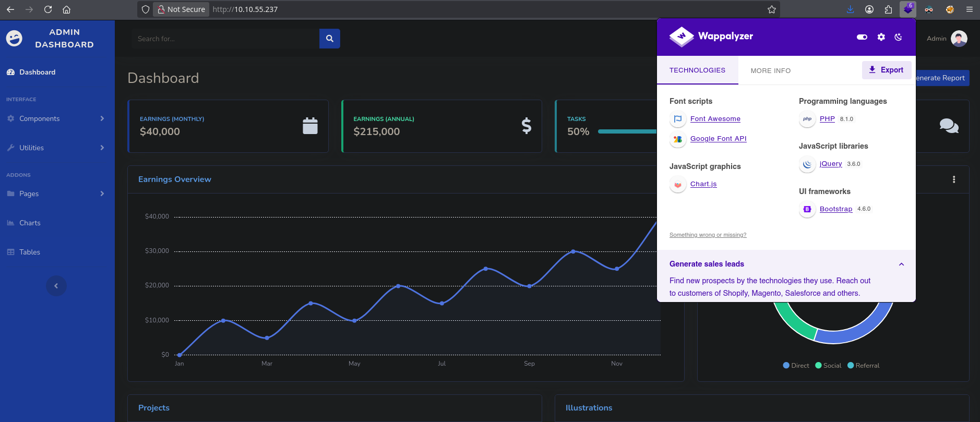This screenshot has height=422, width=980.
Task: Click the browser home icon
Action: click(66, 9)
